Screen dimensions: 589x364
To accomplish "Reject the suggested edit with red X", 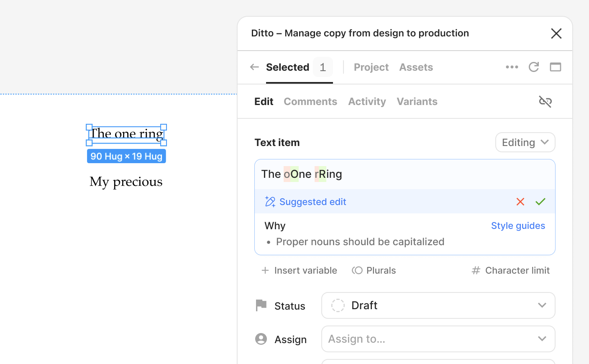I will (x=520, y=202).
